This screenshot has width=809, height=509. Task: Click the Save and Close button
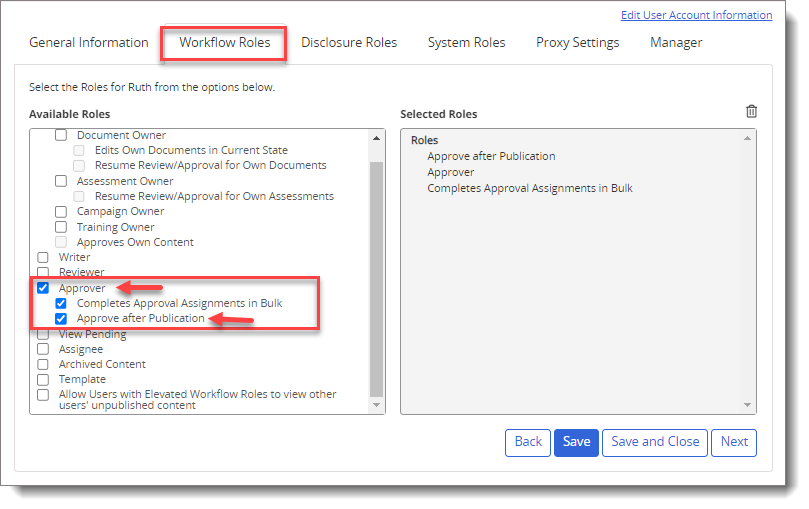click(x=654, y=442)
